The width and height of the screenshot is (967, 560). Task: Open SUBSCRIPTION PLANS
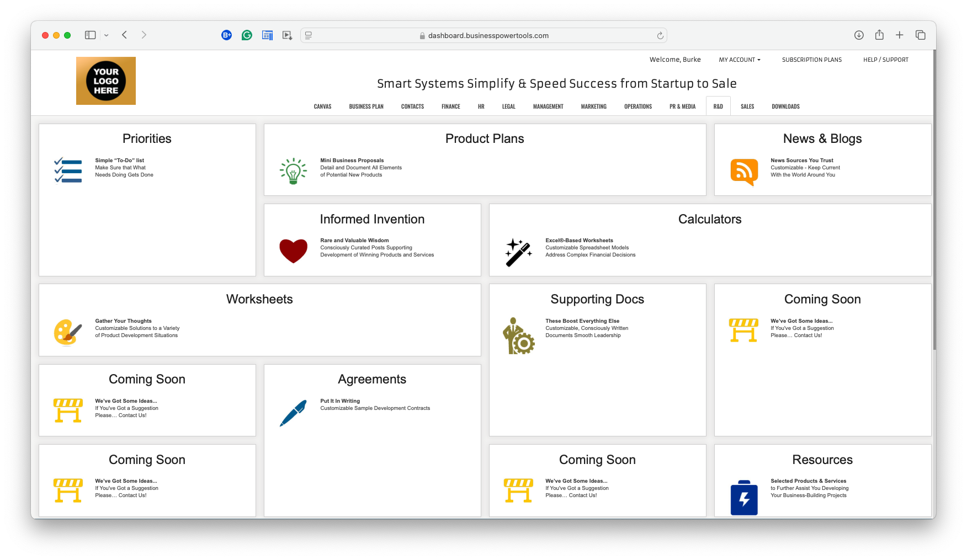(x=811, y=60)
